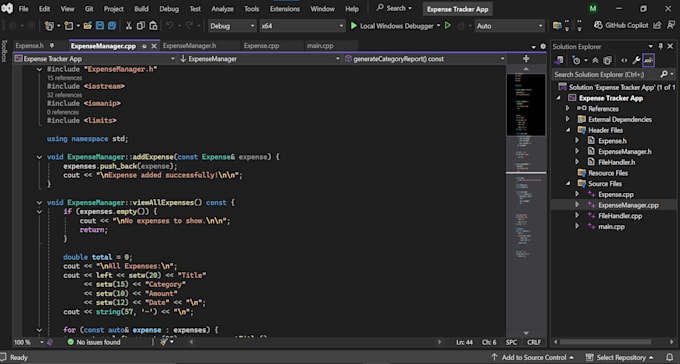Click the Share icon beside GitHub Copilot
The image size is (680, 364).
[x=658, y=26]
